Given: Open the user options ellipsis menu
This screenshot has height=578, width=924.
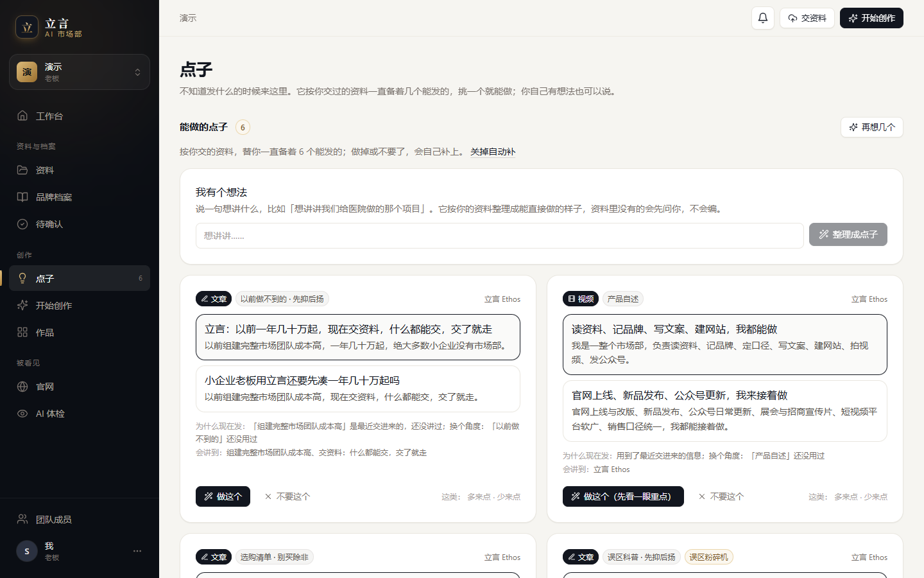Looking at the screenshot, I should [x=137, y=551].
